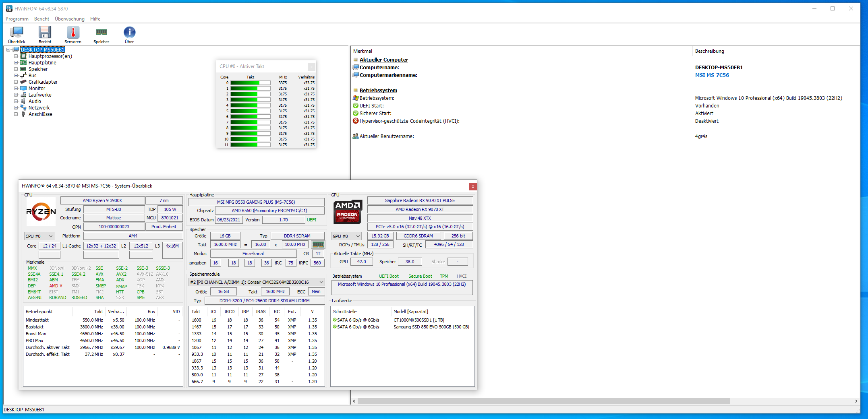The height and width of the screenshot is (419, 868).
Task: Click the MSI MPG B550 GAMING PLUS field
Action: coord(256,202)
